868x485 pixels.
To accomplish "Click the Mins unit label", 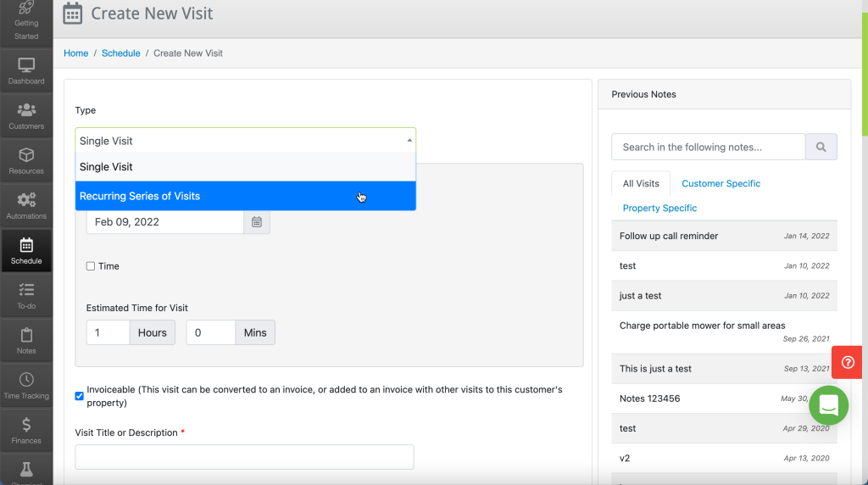I will click(255, 332).
